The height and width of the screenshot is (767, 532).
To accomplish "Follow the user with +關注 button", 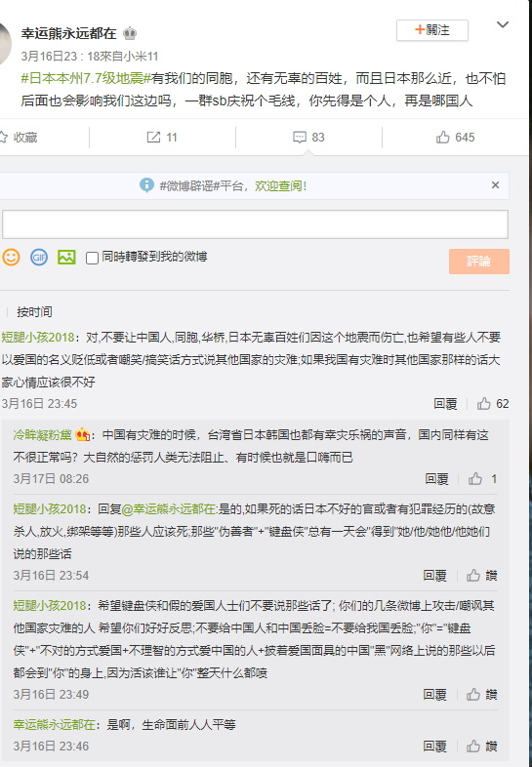I will click(432, 30).
